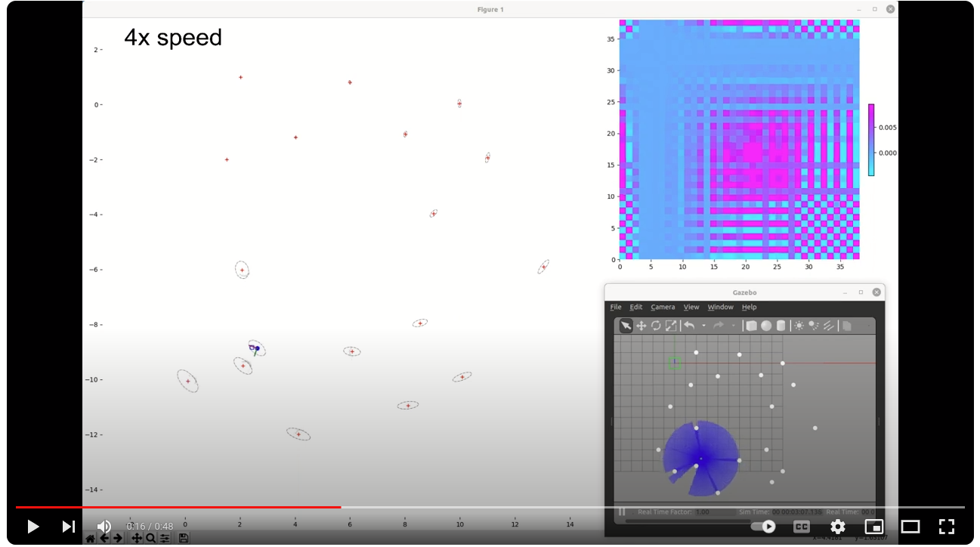Click the covariance heatmap colorbar
The width and height of the screenshot is (980, 547).
(871, 140)
